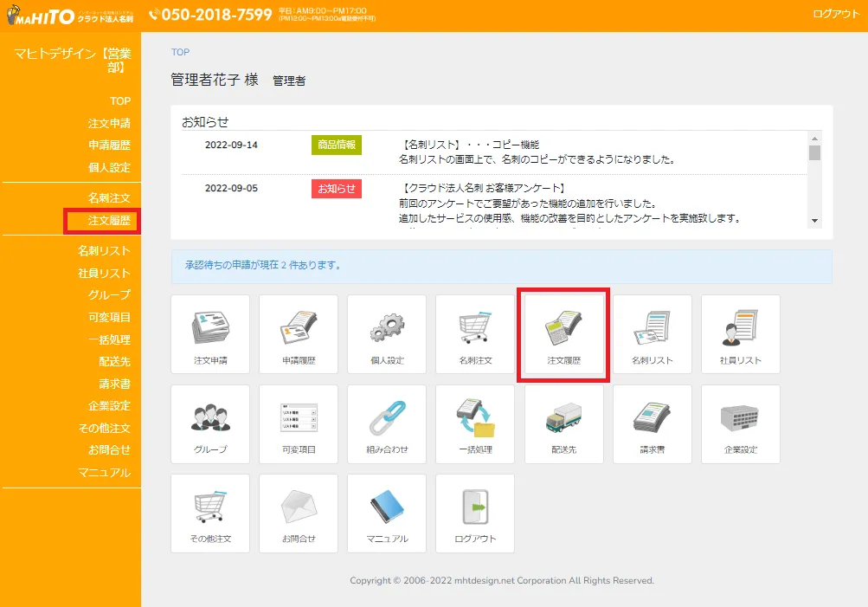Select the グループ group icon
The width and height of the screenshot is (868, 607).
209,423
